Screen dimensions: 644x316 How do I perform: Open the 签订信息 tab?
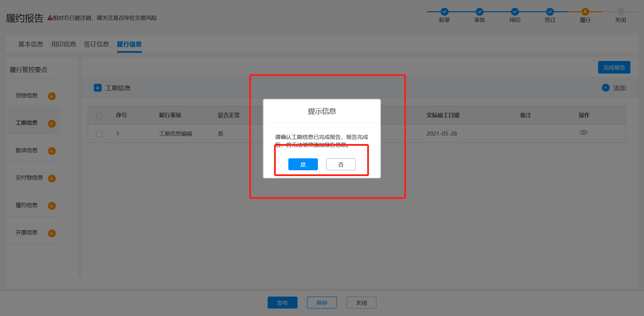[x=96, y=44]
